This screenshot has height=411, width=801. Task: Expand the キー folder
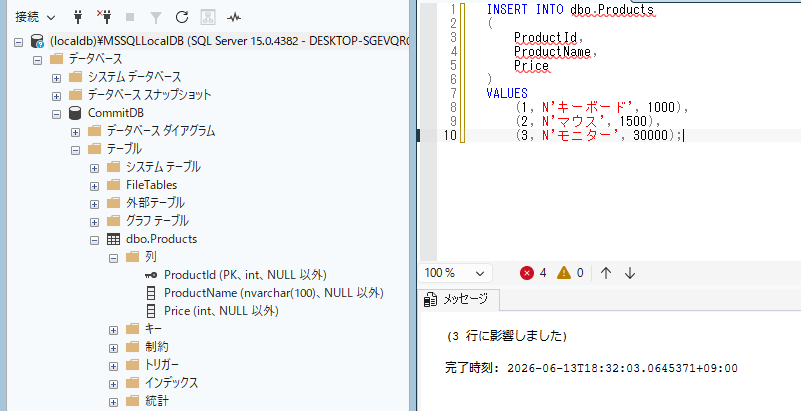point(113,330)
